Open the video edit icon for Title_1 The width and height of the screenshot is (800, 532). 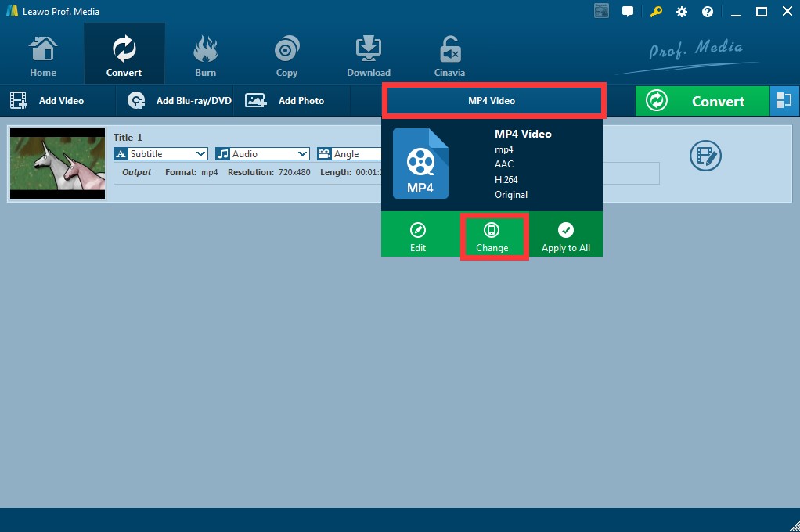pos(705,156)
